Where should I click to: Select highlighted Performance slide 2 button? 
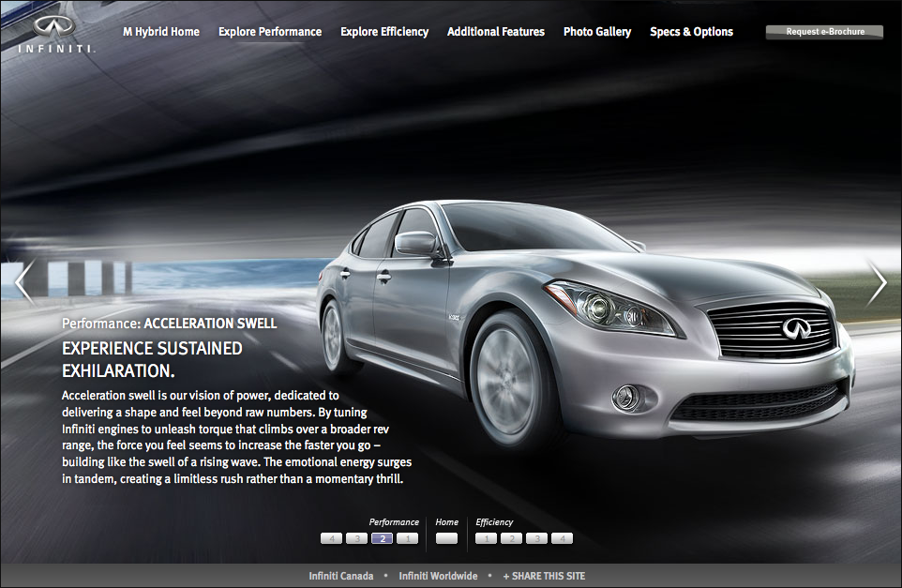pyautogui.click(x=382, y=538)
